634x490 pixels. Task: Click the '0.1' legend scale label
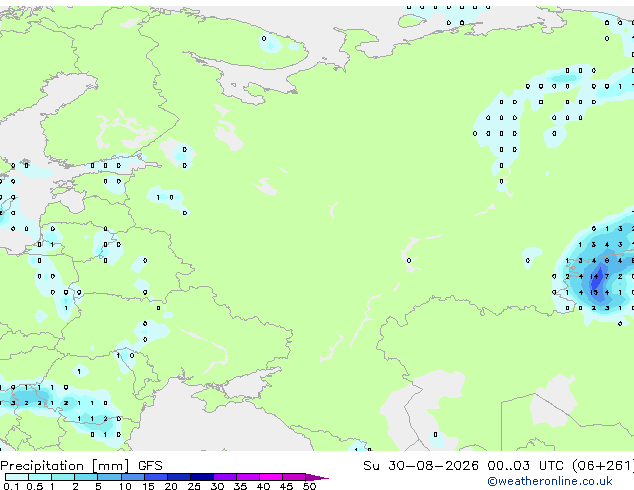[x=11, y=486]
